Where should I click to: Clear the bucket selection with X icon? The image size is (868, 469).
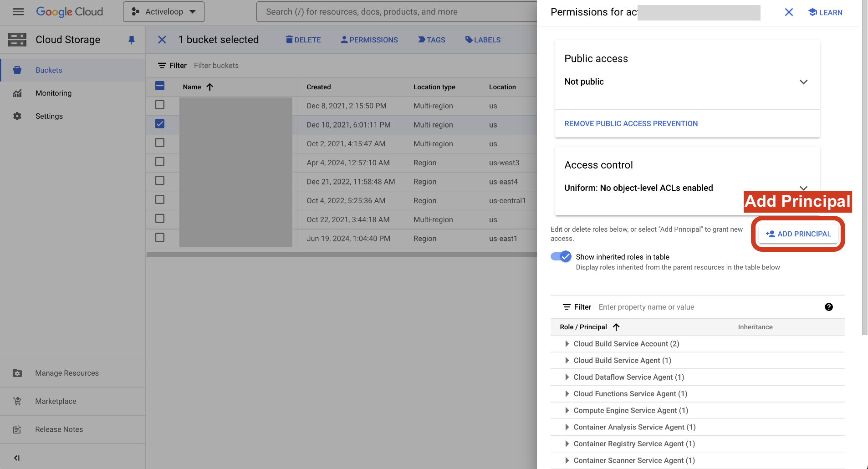pyautogui.click(x=162, y=40)
